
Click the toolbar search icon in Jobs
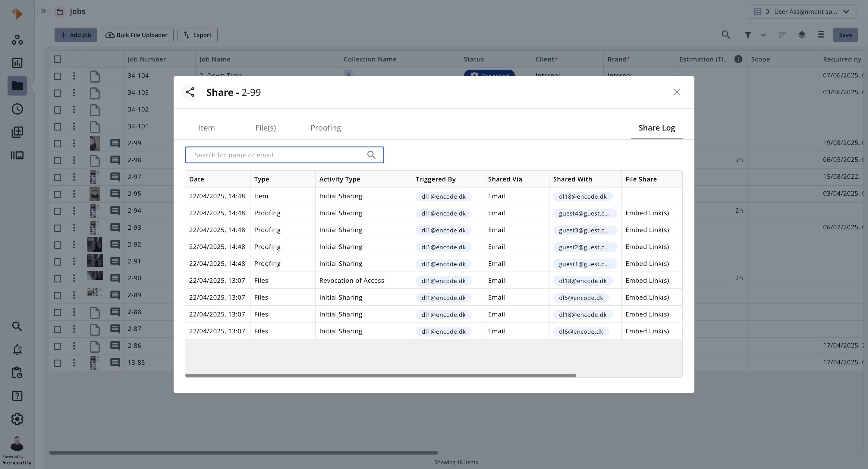tap(726, 35)
